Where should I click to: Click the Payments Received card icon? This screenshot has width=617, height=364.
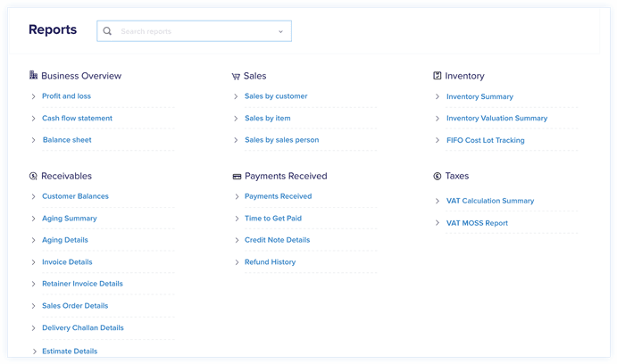237,177
